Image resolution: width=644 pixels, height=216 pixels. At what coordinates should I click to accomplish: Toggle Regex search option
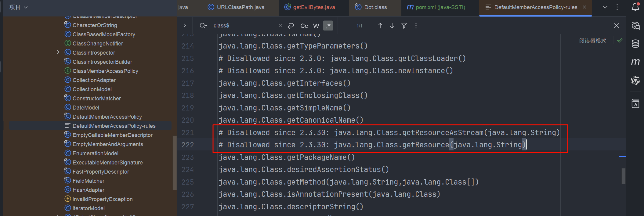[328, 26]
